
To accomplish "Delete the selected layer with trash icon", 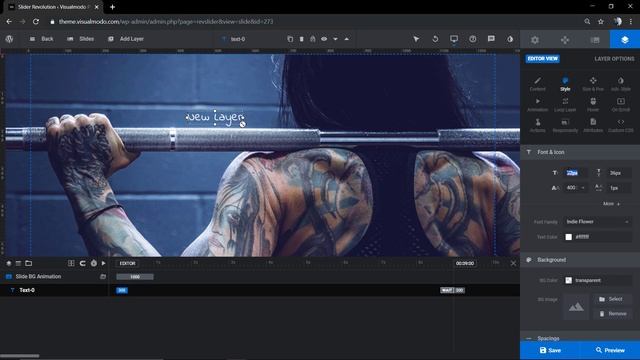I will [302, 39].
